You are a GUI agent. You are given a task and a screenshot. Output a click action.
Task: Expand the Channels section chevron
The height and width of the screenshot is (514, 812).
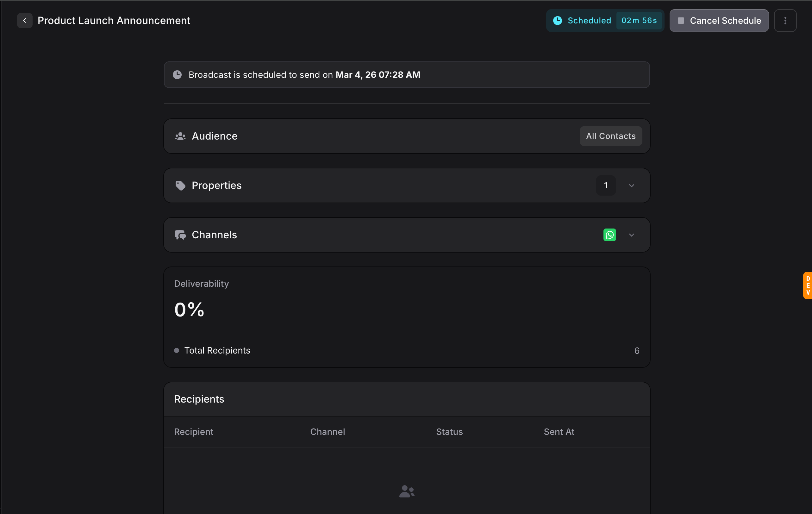click(631, 235)
